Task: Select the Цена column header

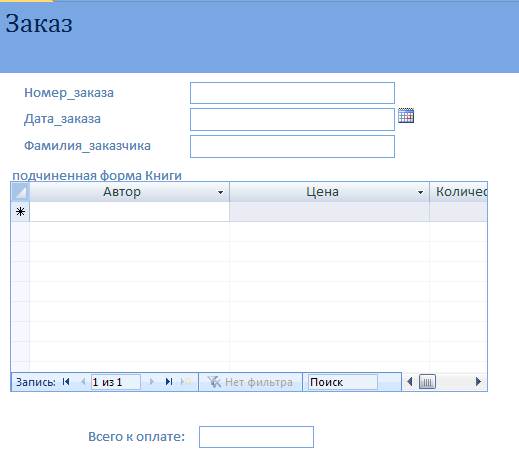Action: (329, 192)
